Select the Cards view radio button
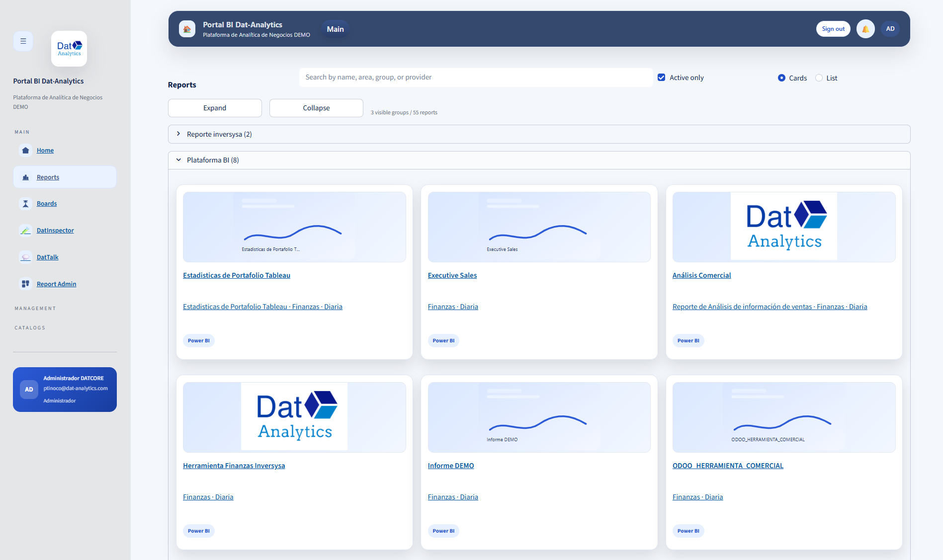 781,78
